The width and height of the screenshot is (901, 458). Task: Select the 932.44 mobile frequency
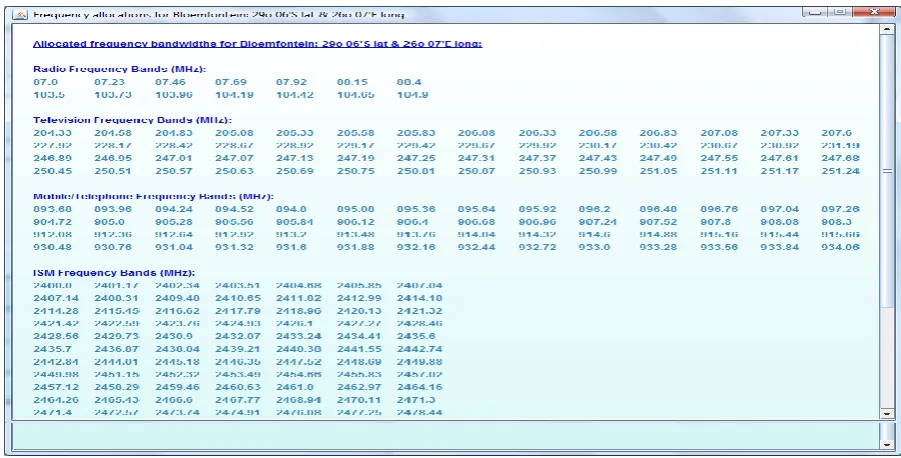pos(476,247)
